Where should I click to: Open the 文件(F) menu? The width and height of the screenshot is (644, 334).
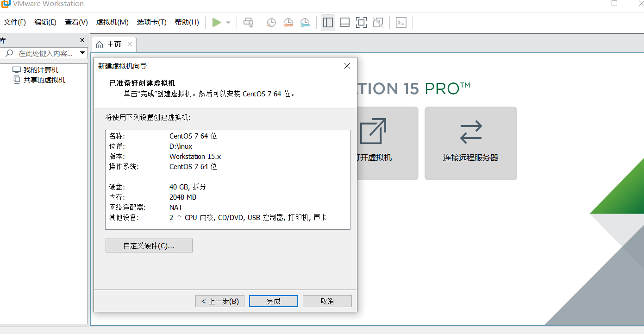tap(15, 22)
